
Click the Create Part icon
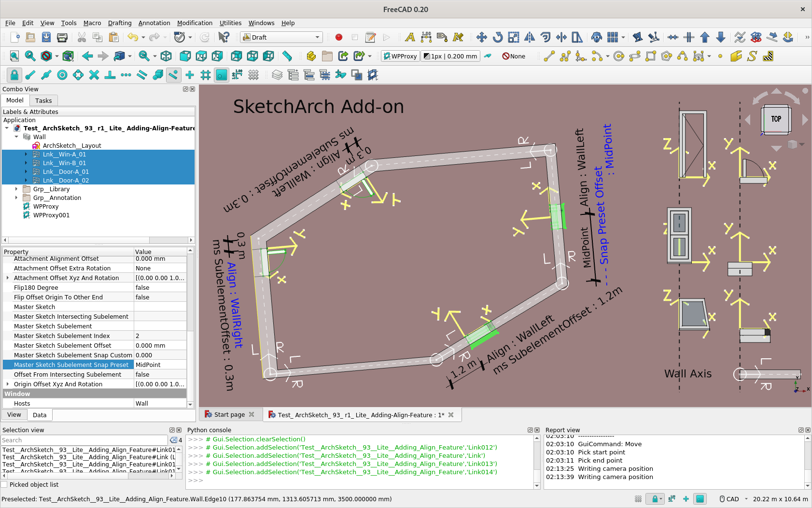coord(311,56)
